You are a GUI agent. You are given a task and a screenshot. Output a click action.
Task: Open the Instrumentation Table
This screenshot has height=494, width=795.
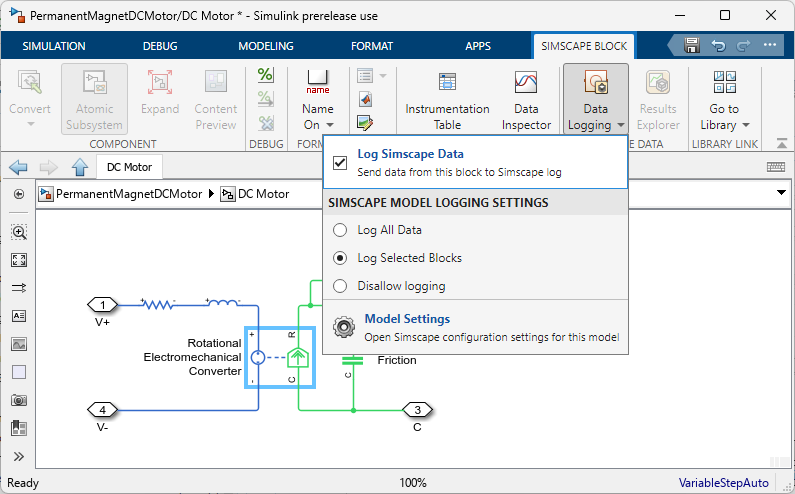point(447,100)
